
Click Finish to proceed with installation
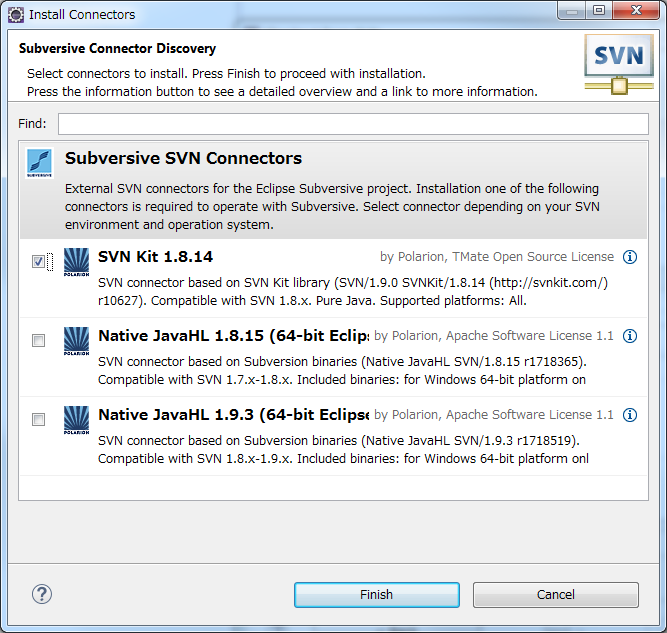click(x=376, y=595)
